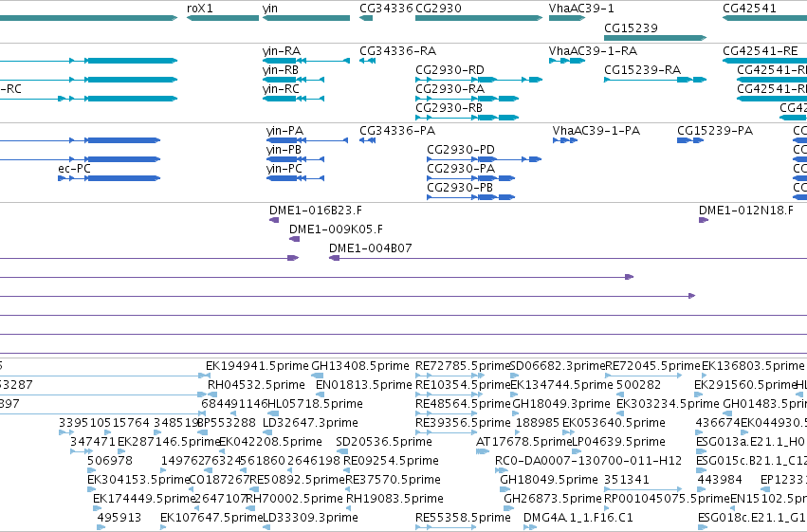This screenshot has width=807, height=532.
Task: Select the CG34336 gene feature
Action: (366, 18)
